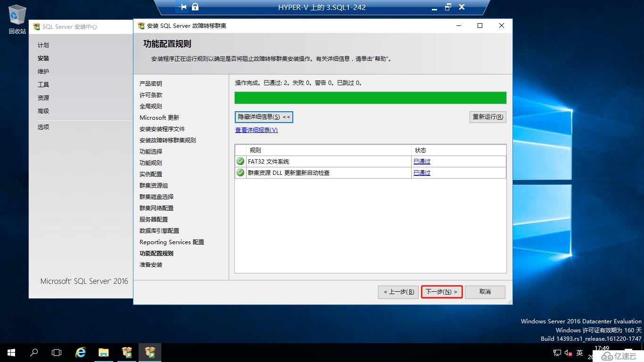The image size is (644, 362).
Task: Click 全局规则 step in wizard list
Action: (151, 107)
